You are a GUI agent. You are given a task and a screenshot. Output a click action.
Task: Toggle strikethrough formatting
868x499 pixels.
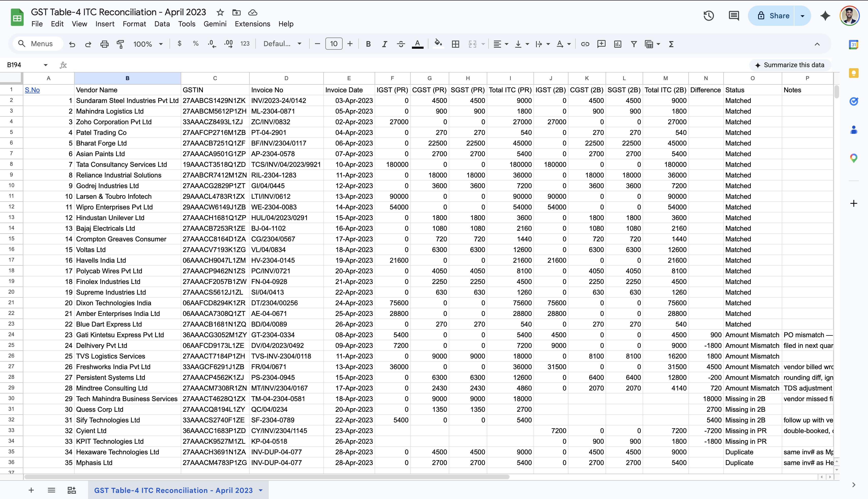click(x=401, y=44)
